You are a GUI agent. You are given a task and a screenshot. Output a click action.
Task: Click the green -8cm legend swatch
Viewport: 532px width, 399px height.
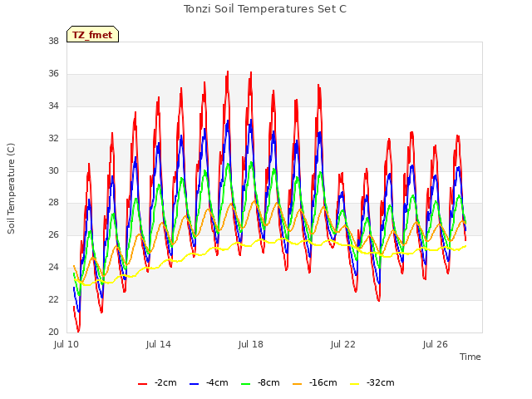click(246, 384)
